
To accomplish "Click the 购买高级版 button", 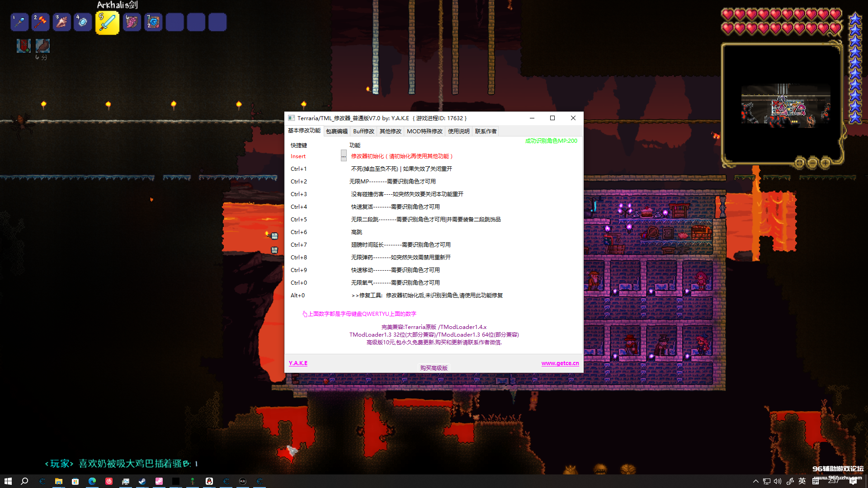I will (x=433, y=368).
